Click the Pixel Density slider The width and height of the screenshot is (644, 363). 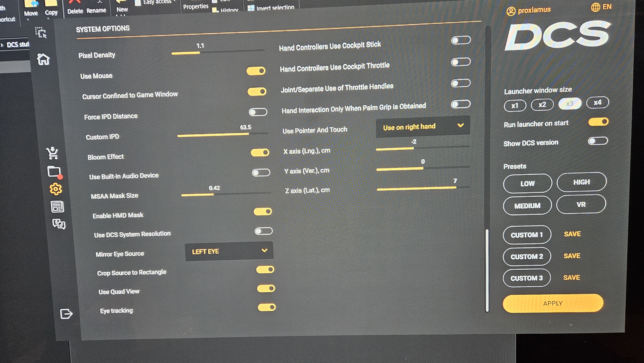coord(218,52)
